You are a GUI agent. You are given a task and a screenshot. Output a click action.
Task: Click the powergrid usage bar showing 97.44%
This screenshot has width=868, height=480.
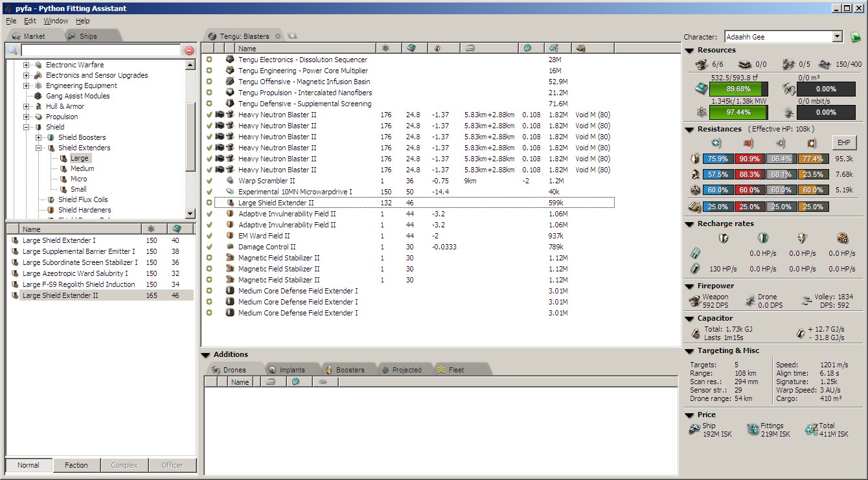pos(739,113)
